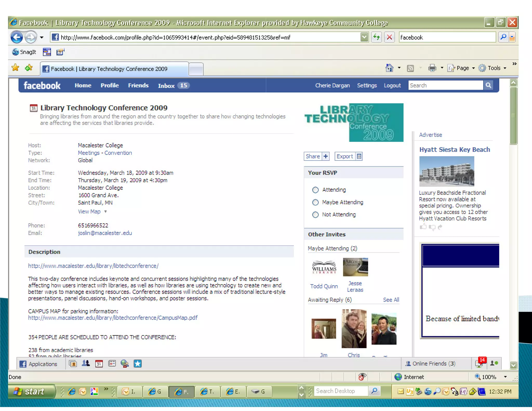
Task: Expand the Print options dropdown arrow
Action: (x=442, y=68)
